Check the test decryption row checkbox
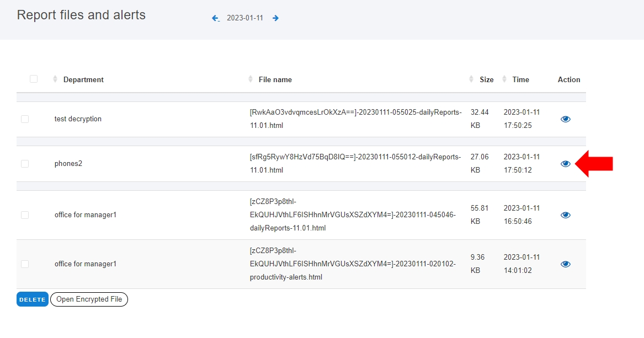This screenshot has height=338, width=644. [x=25, y=119]
